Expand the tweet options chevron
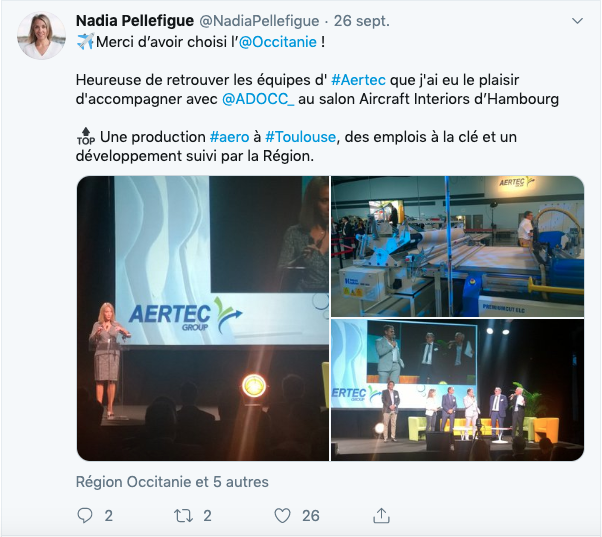Viewport: 602px width, 537px height. pyautogui.click(x=577, y=21)
